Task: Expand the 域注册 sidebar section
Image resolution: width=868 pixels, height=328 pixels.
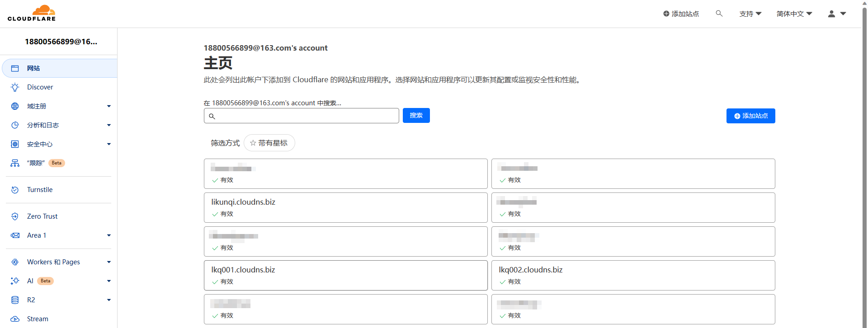Action: point(108,106)
